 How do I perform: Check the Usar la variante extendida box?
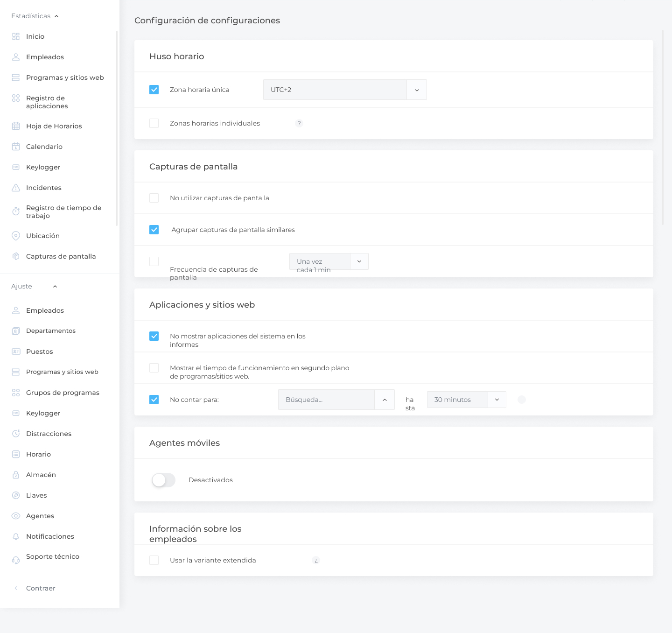click(x=154, y=560)
